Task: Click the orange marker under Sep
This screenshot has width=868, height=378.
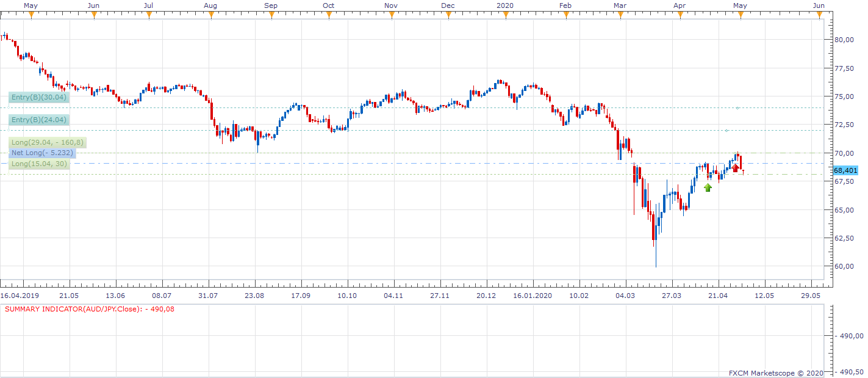Action: coord(271,15)
